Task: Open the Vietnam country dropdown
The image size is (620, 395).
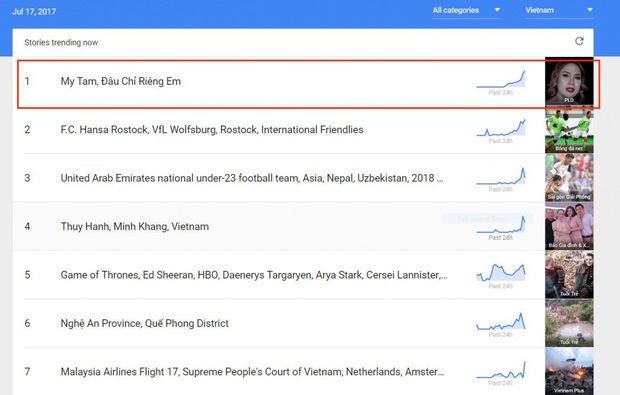Action: point(559,10)
